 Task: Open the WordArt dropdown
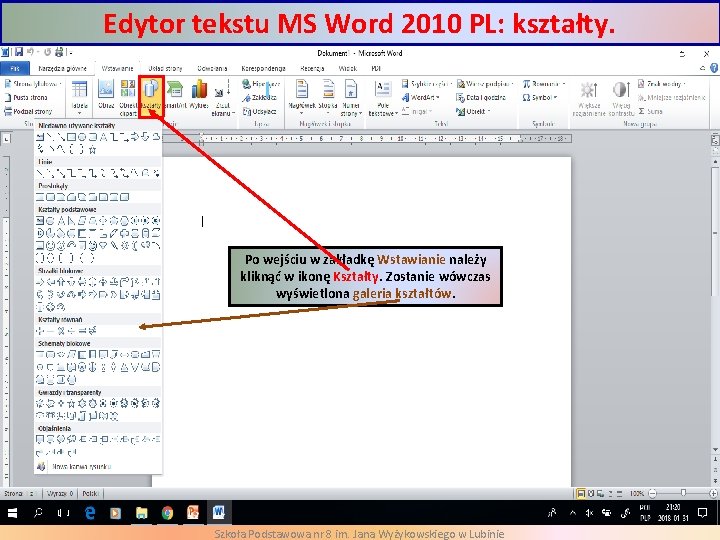[x=421, y=97]
